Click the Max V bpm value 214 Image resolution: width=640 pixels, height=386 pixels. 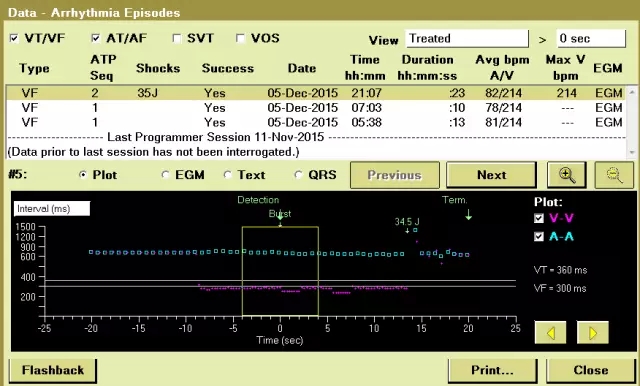[567, 93]
